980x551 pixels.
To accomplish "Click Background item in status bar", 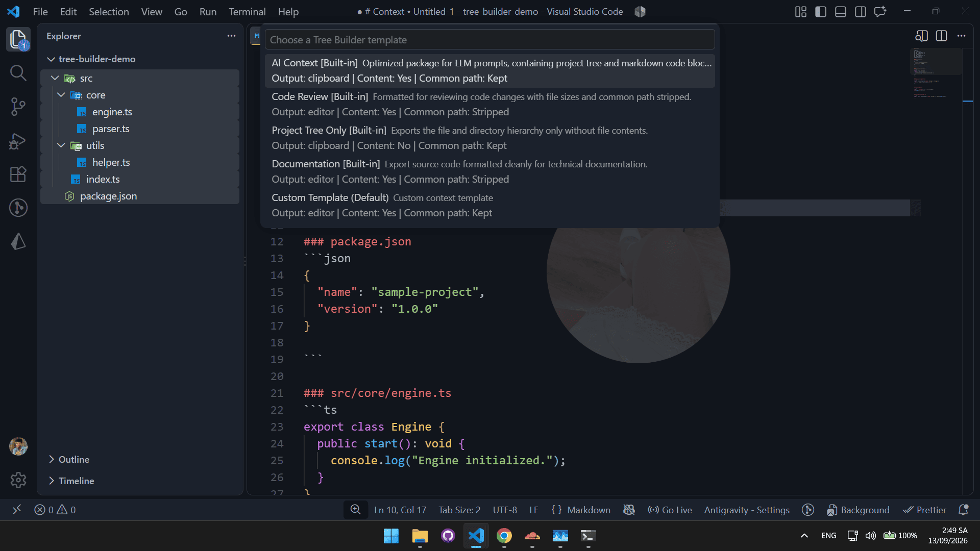I will coord(858,510).
